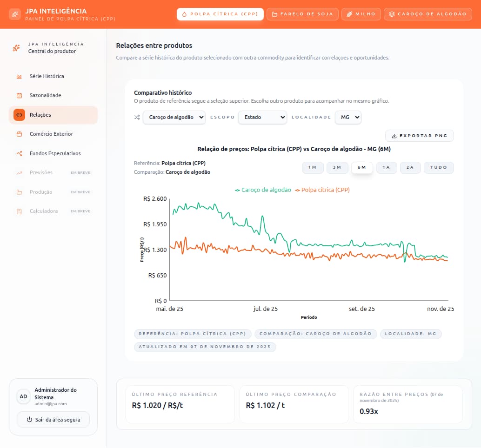Click the JPA Inteligência logo icon

(x=15, y=14)
